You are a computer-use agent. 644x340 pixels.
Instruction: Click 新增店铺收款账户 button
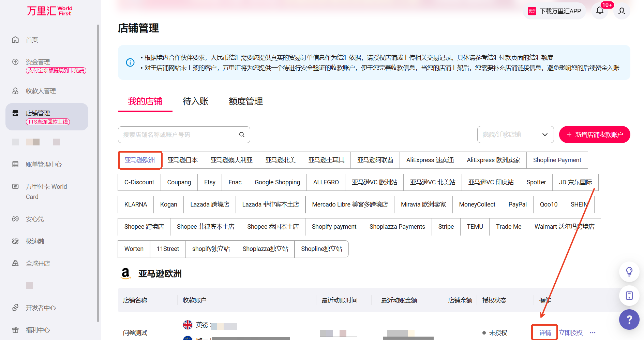594,135
